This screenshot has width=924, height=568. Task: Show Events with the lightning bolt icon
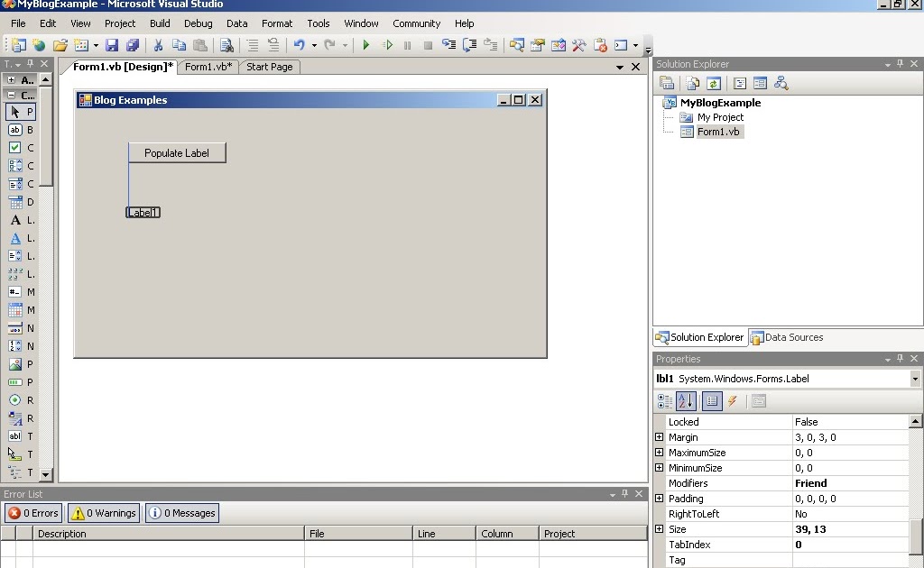[x=733, y=401]
